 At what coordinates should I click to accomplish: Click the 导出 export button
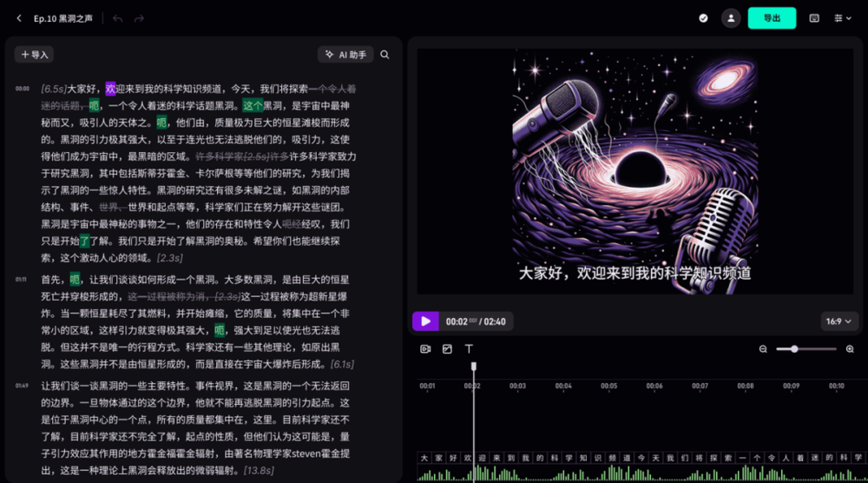coord(772,18)
